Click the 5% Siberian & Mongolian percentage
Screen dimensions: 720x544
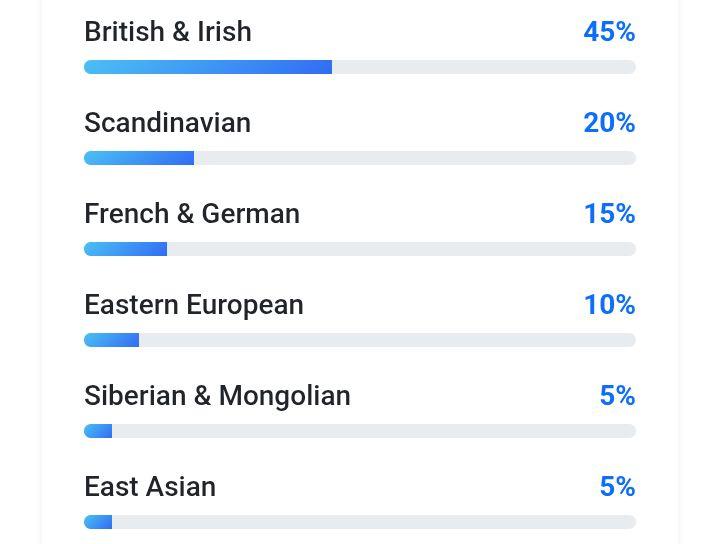coord(617,396)
